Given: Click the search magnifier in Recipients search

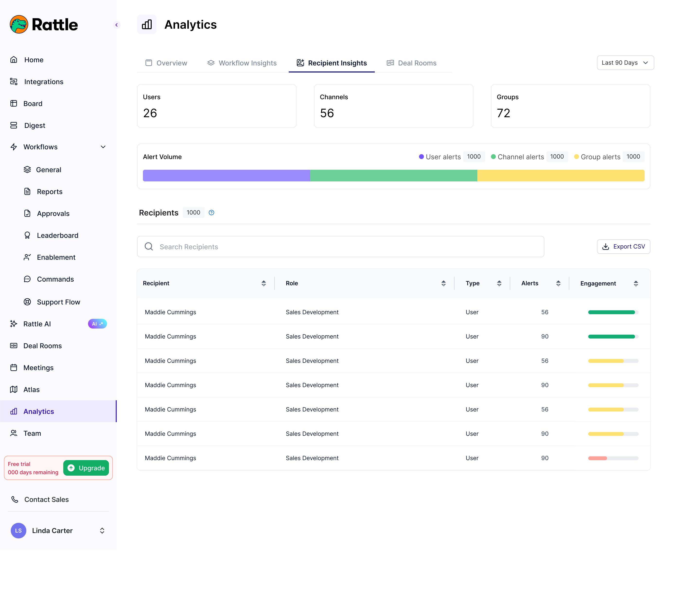Looking at the screenshot, I should coord(149,247).
